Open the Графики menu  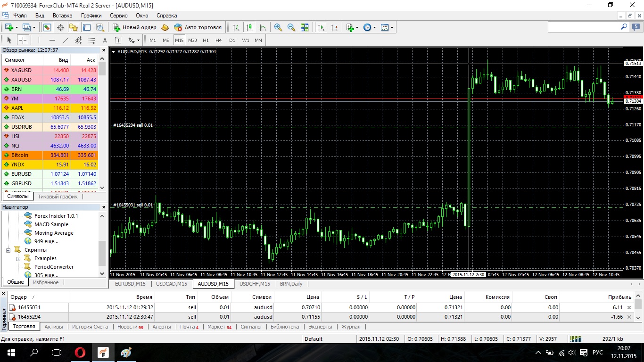(91, 16)
